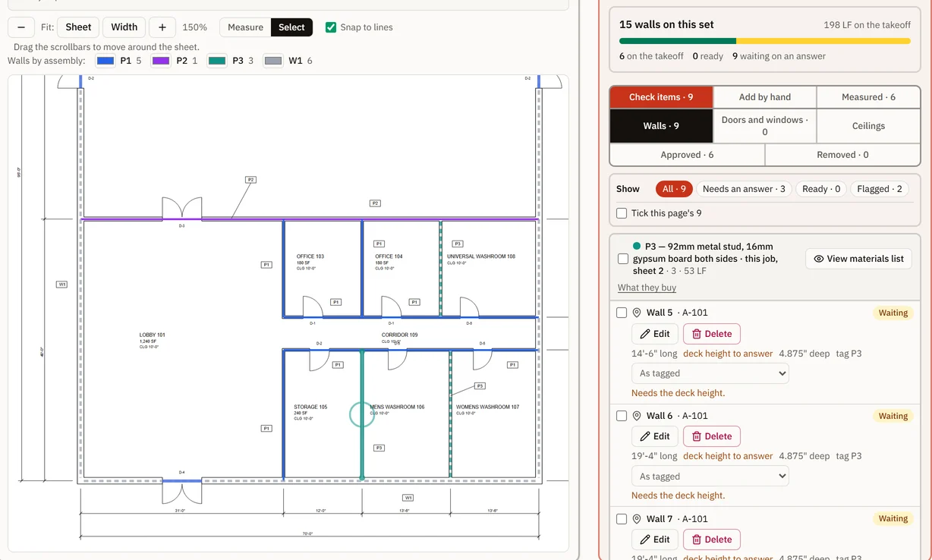Select the Doors and windows tab
Screen dimensions: 932x560
(765, 126)
